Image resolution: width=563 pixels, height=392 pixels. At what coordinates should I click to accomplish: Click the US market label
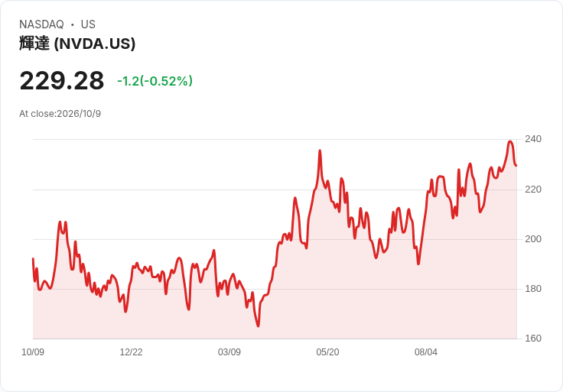(x=88, y=24)
